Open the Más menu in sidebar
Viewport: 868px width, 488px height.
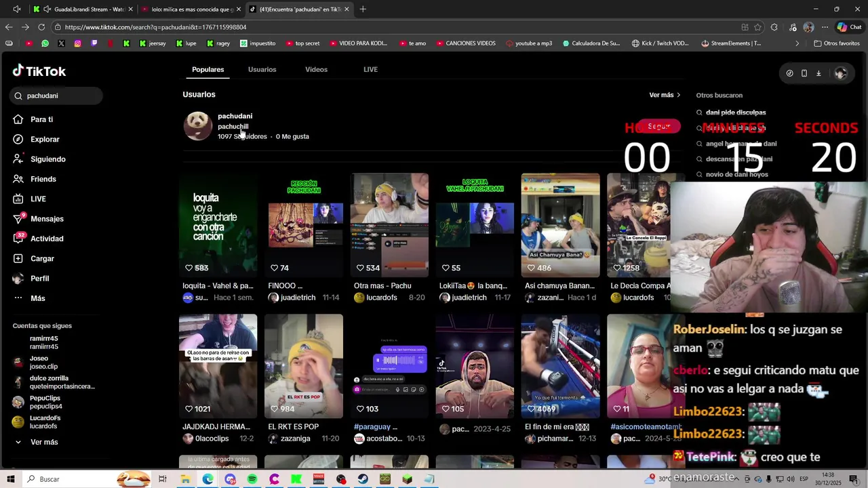37,298
